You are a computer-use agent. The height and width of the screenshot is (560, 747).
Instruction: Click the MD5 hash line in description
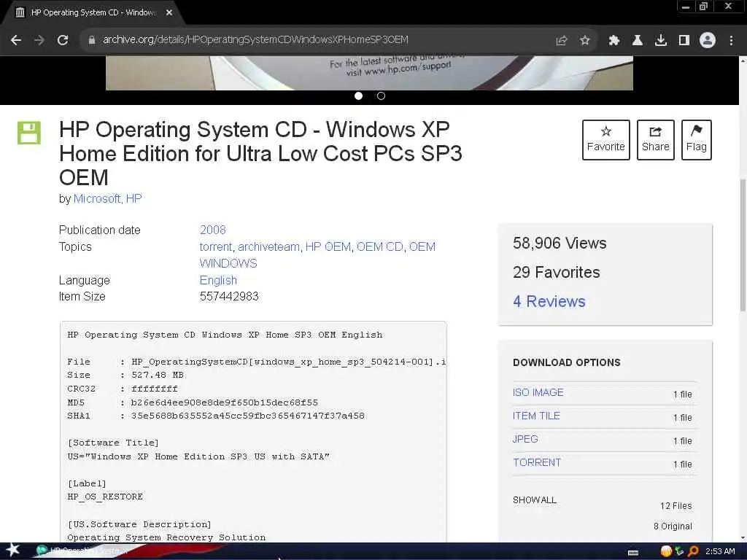(x=193, y=402)
